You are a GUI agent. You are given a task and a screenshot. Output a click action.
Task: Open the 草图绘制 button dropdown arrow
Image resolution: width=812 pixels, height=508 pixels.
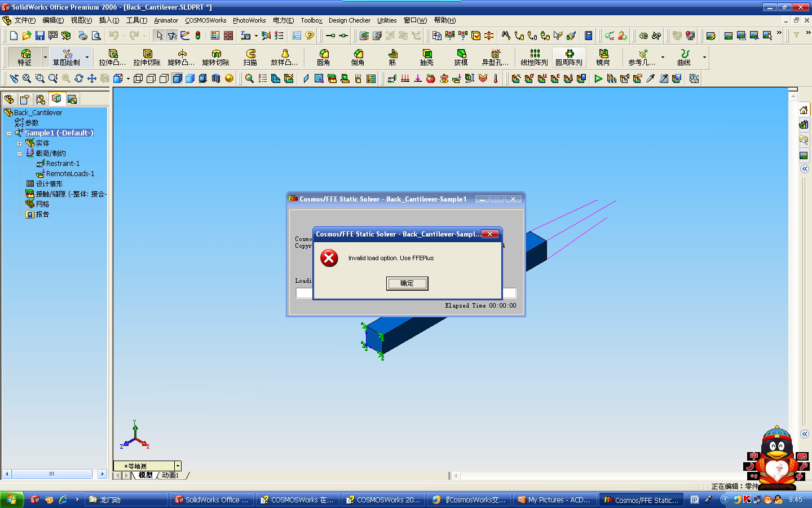87,57
